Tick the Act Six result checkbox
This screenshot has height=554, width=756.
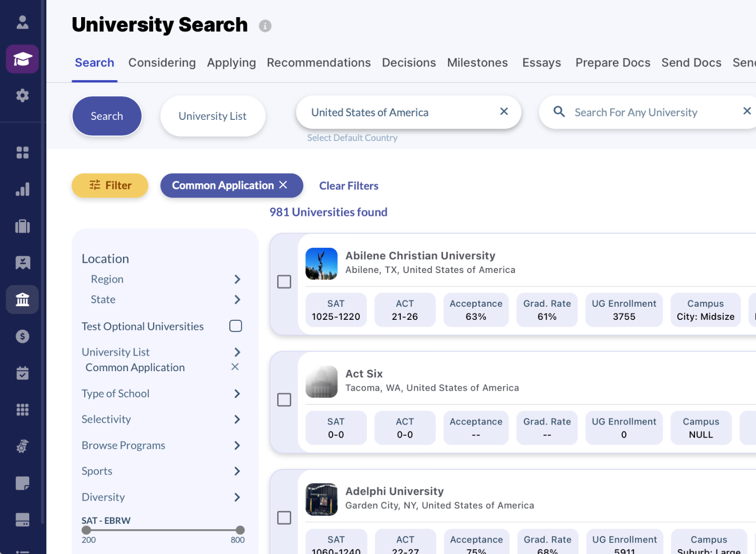tap(284, 400)
